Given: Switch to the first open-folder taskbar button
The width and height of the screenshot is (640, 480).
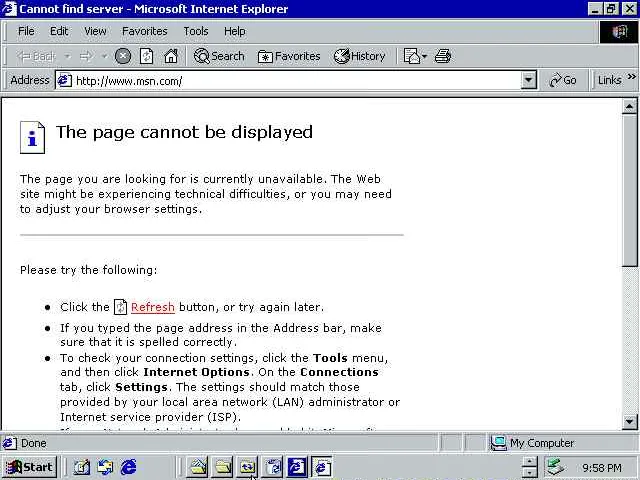Looking at the screenshot, I should coord(198,467).
